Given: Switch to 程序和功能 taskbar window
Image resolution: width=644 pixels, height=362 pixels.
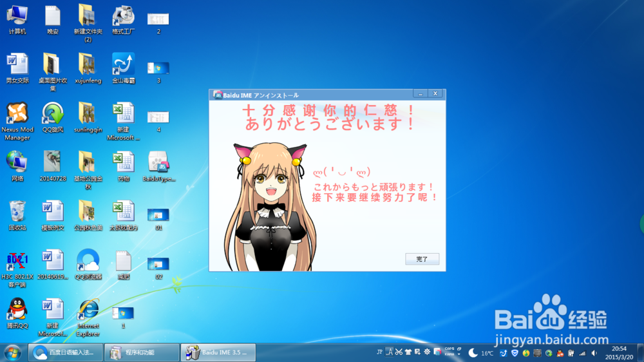Looking at the screenshot, I should (x=142, y=352).
